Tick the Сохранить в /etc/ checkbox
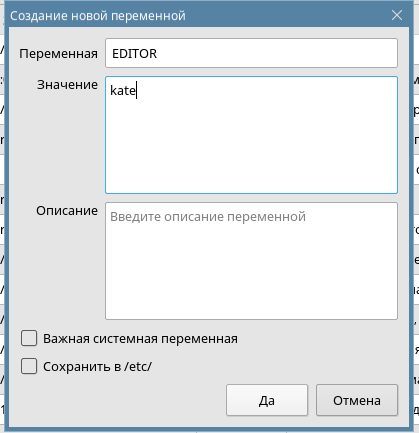 [x=29, y=366]
